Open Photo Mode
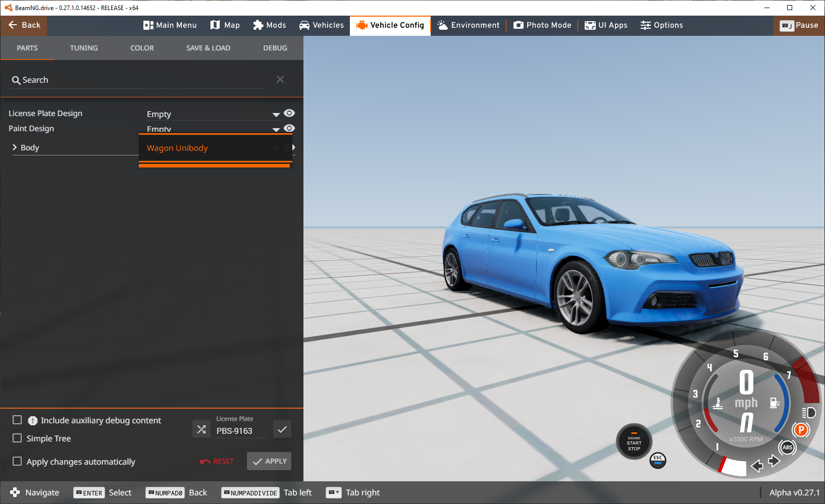This screenshot has width=825, height=504. click(542, 25)
